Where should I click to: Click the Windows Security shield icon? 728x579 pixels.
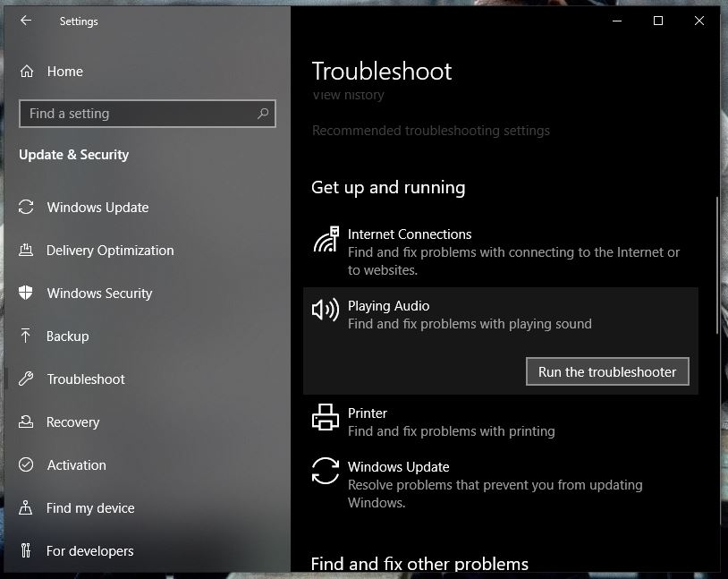[26, 293]
